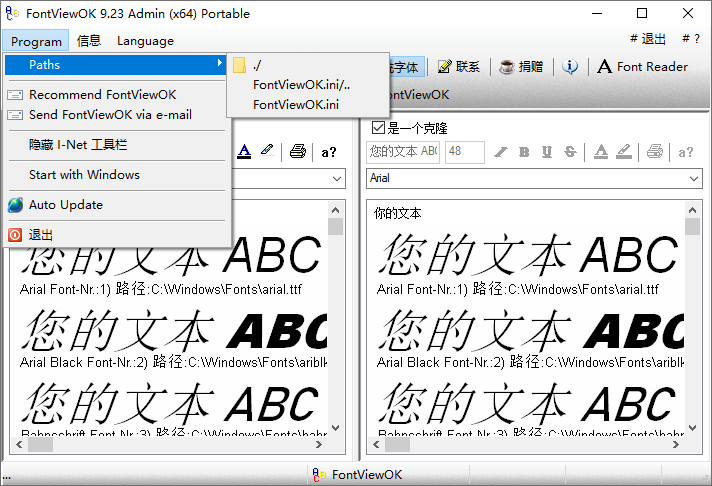Click right panel scroll up arrow
This screenshot has width=712, height=486.
[x=692, y=210]
